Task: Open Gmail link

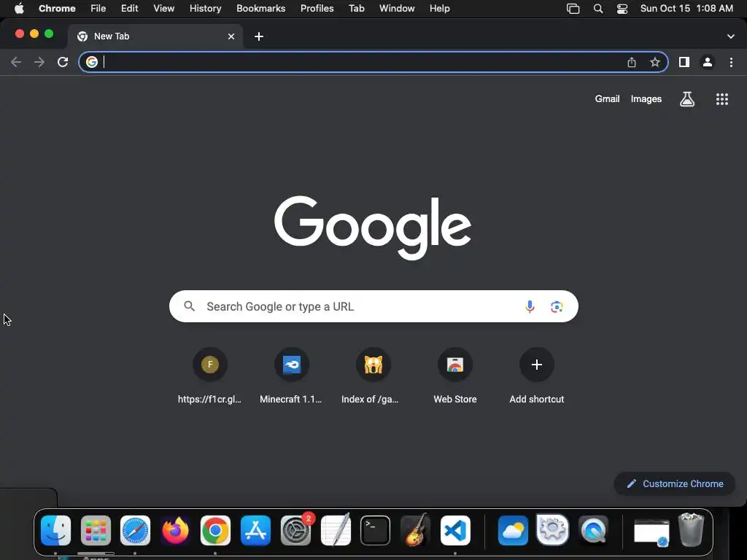Action: pos(607,99)
